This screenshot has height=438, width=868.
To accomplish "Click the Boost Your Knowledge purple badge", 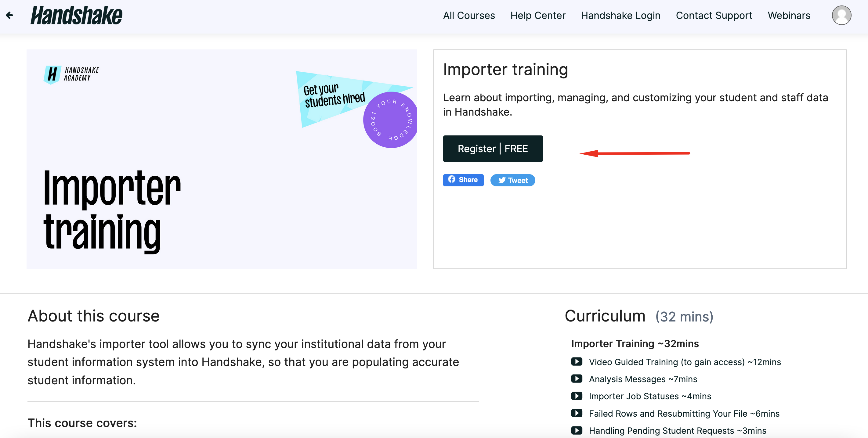I will 390,120.
